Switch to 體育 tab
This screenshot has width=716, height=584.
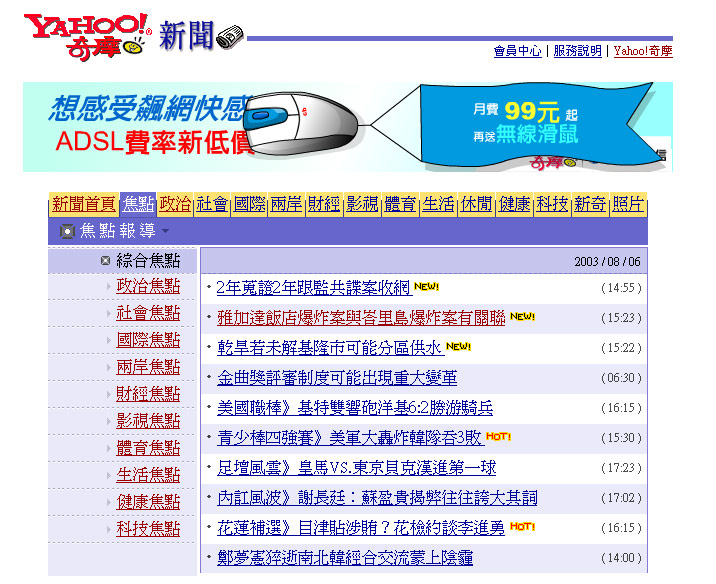click(x=400, y=204)
